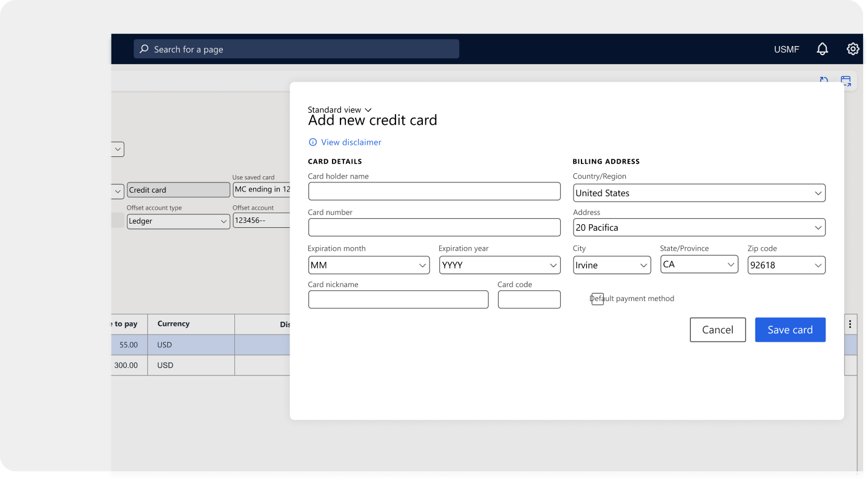Open in new window icon
868x481 pixels.
click(x=846, y=81)
